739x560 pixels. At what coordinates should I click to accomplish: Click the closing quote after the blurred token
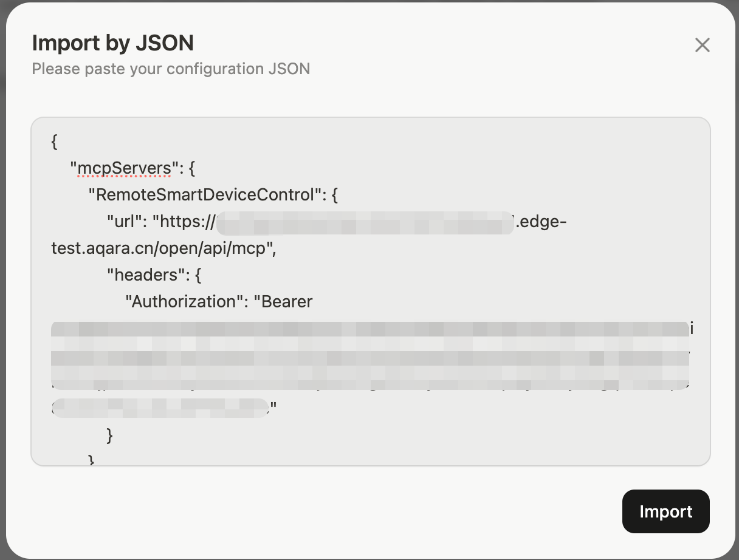pyautogui.click(x=273, y=409)
